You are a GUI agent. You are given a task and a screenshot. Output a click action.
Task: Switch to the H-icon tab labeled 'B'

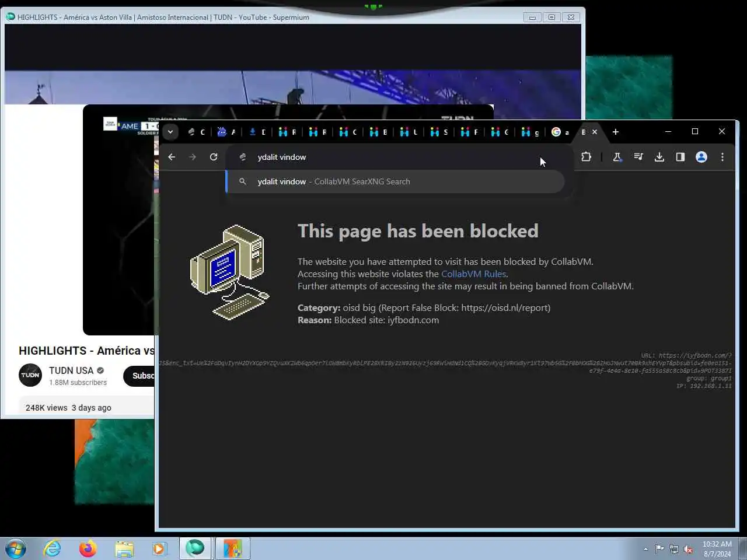pyautogui.click(x=378, y=132)
